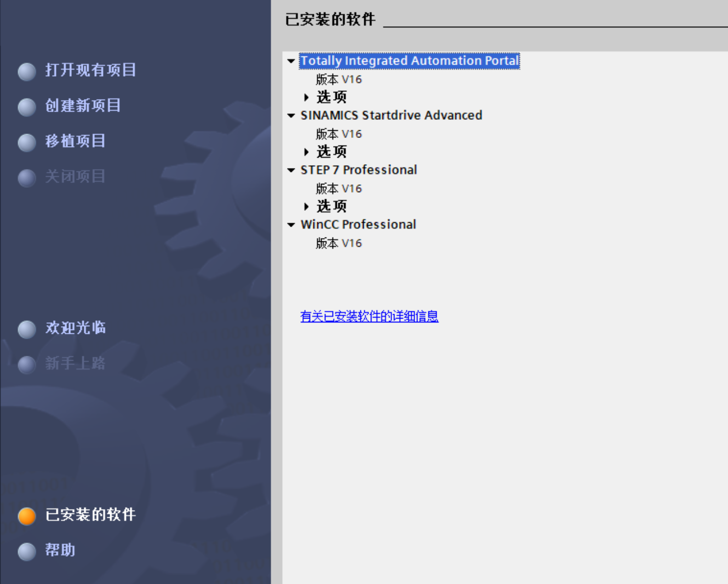Image resolution: width=728 pixels, height=584 pixels.
Task: Open the 有关已安装软件的详细信息 link
Action: 369,317
